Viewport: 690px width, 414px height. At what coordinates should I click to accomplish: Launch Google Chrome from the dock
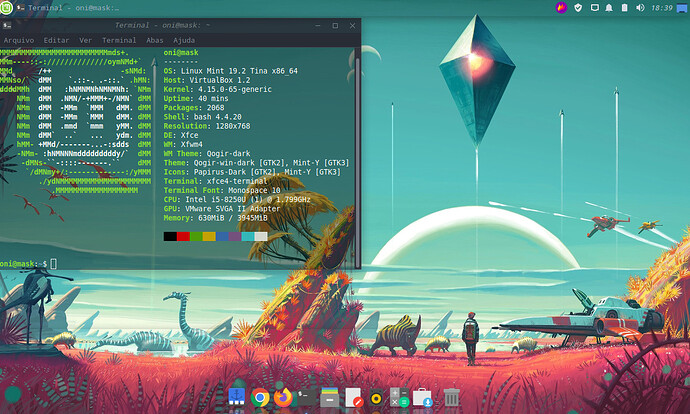[260, 398]
